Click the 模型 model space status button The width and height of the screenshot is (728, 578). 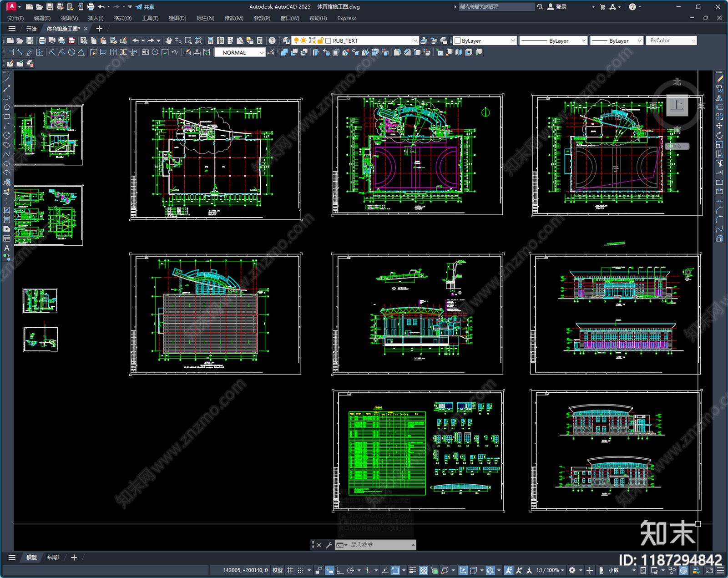pyautogui.click(x=278, y=570)
